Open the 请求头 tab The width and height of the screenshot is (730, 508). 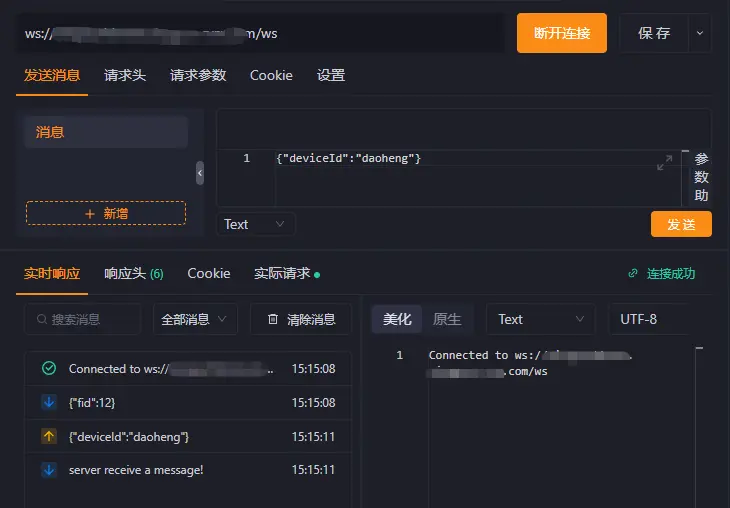(x=125, y=75)
